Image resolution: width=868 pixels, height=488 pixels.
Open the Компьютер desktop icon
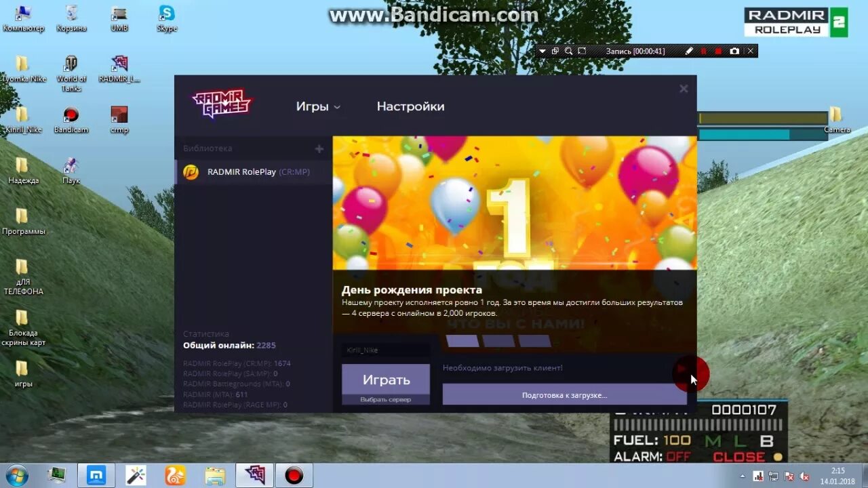(23, 18)
